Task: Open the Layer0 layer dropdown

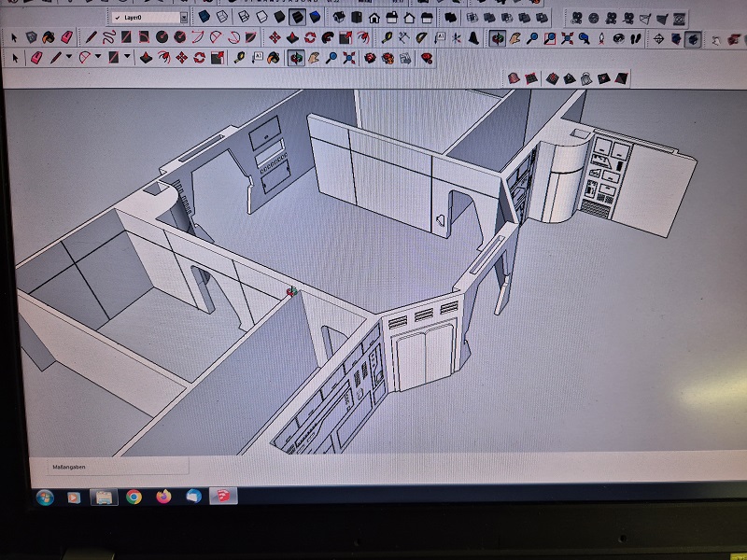Action: 183,17
